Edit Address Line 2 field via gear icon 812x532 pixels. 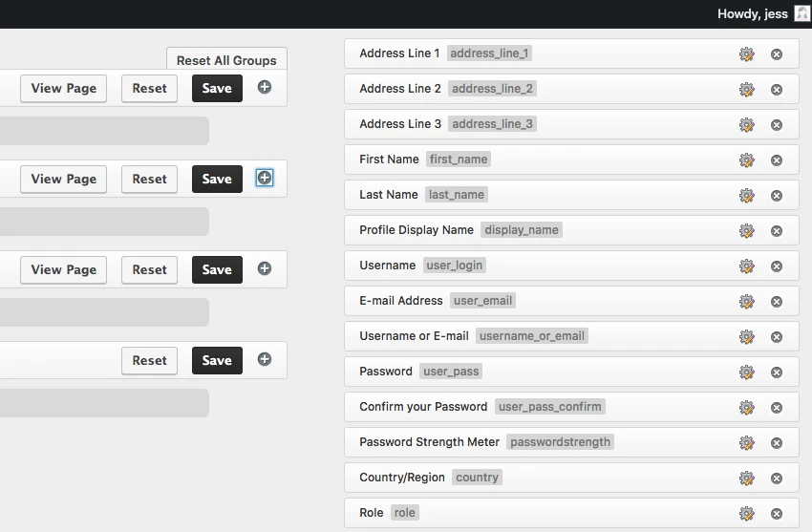(x=746, y=90)
